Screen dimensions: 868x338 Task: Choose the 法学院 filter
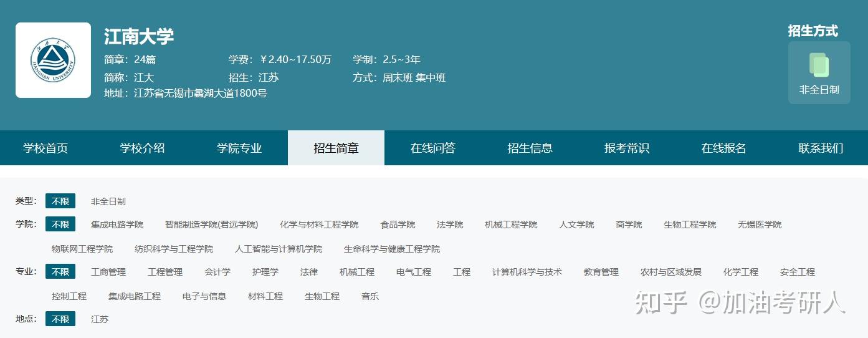pos(450,225)
